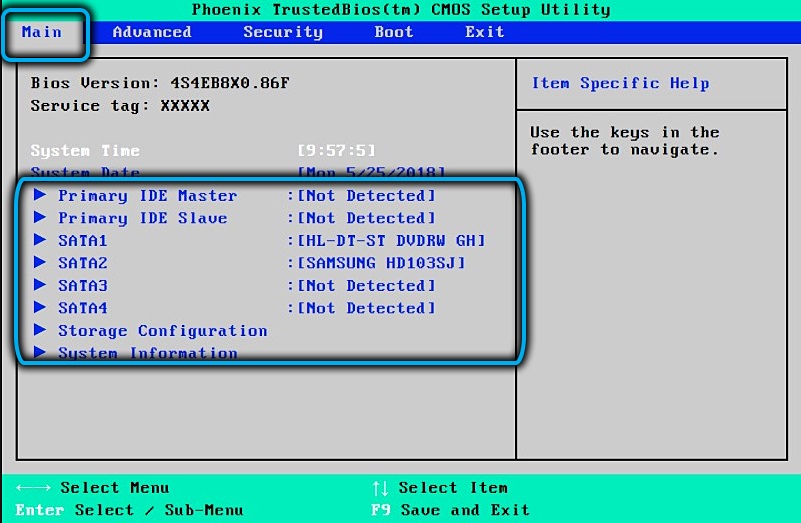801x523 pixels.
Task: Open the System Information entry
Action: click(x=147, y=353)
